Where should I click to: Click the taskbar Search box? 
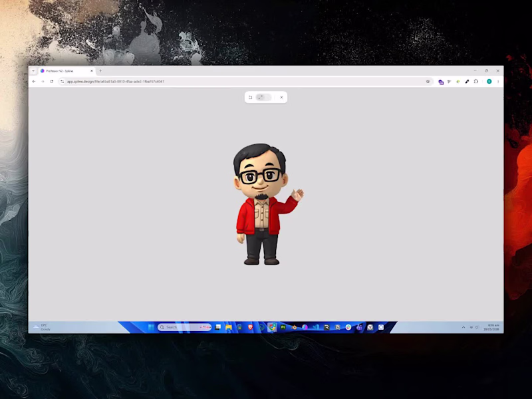coord(185,327)
